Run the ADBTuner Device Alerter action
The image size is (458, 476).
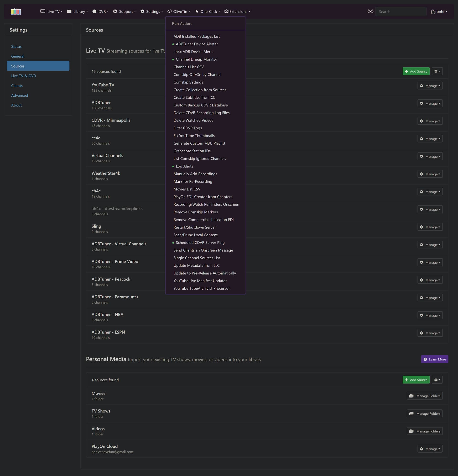pos(197,44)
